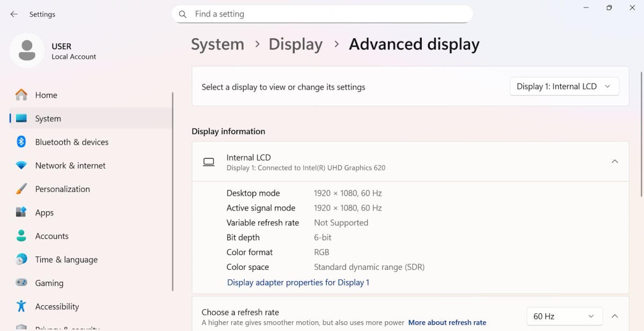Image resolution: width=644 pixels, height=331 pixels.
Task: Select System in the breadcrumb
Action: click(x=217, y=45)
